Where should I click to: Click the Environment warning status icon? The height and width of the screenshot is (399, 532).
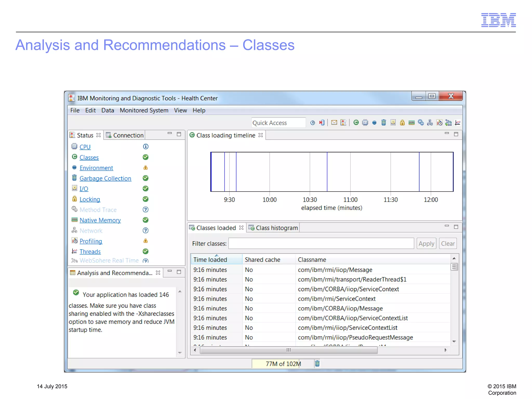[x=145, y=168]
